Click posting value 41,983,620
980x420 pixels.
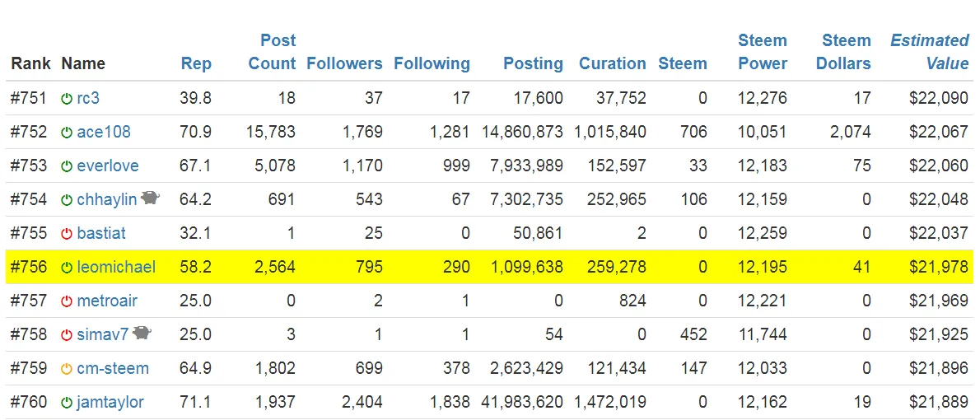point(522,403)
